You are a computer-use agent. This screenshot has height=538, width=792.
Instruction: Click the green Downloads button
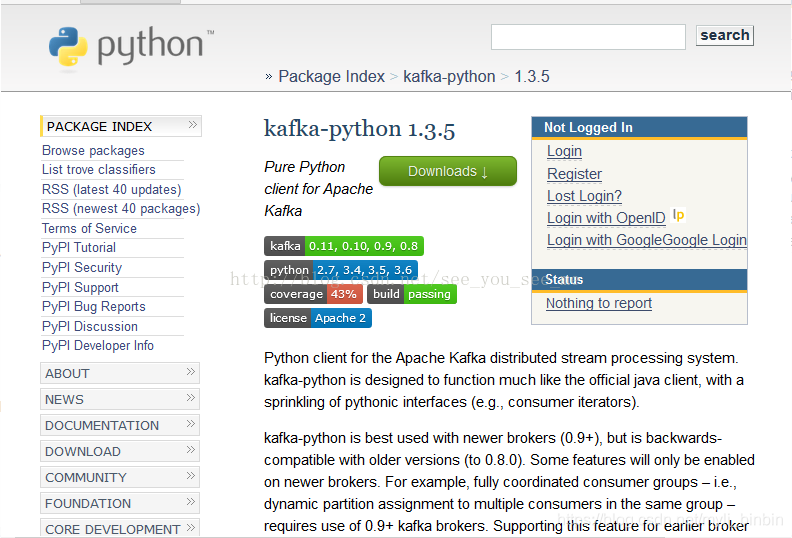coord(448,171)
